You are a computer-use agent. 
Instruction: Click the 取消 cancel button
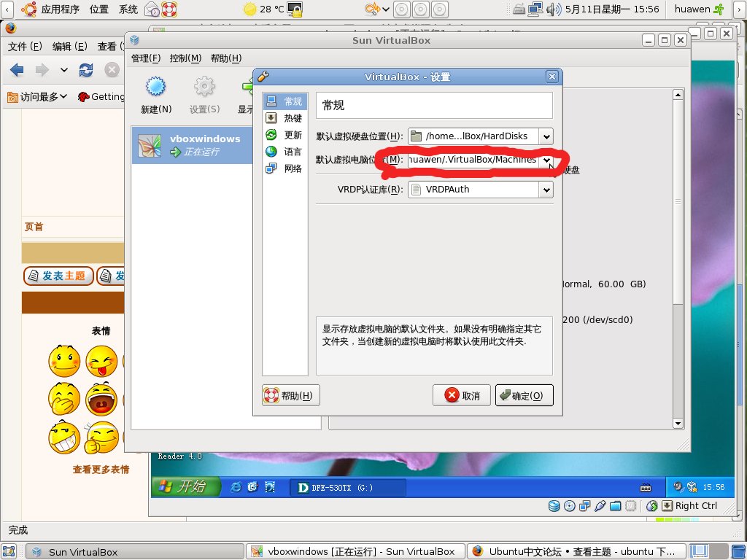pyautogui.click(x=462, y=395)
